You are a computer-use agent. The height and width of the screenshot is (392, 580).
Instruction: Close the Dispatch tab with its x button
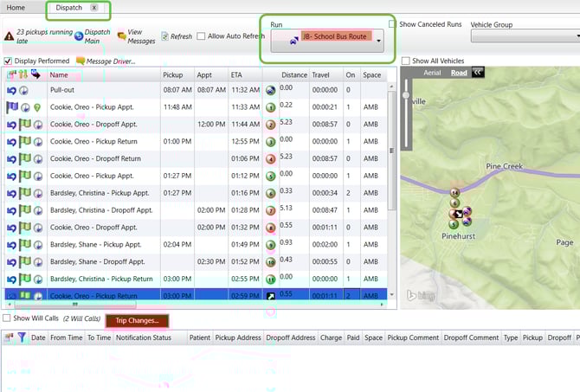click(x=93, y=8)
